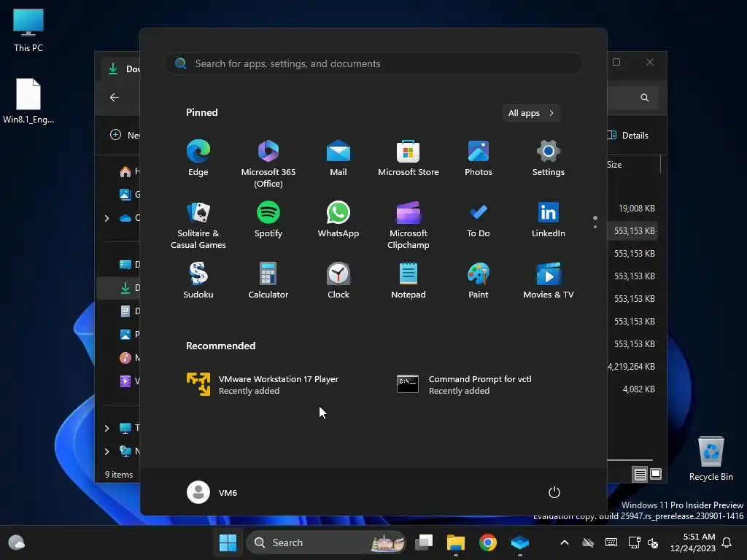
Task: Open the Sudoku game
Action: pos(198,281)
